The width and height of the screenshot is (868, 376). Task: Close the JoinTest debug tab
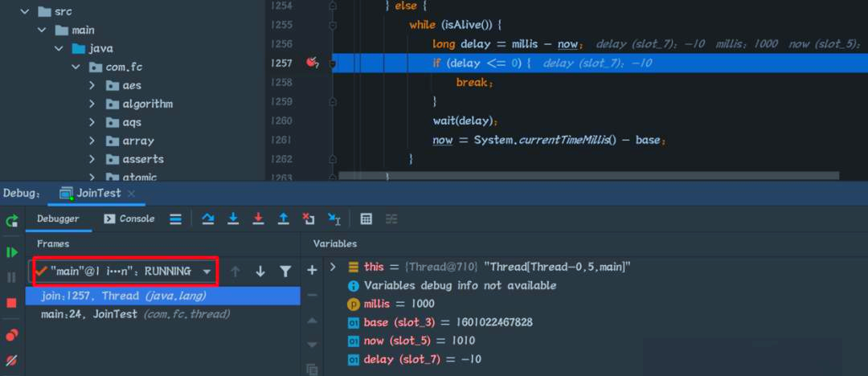[131, 194]
